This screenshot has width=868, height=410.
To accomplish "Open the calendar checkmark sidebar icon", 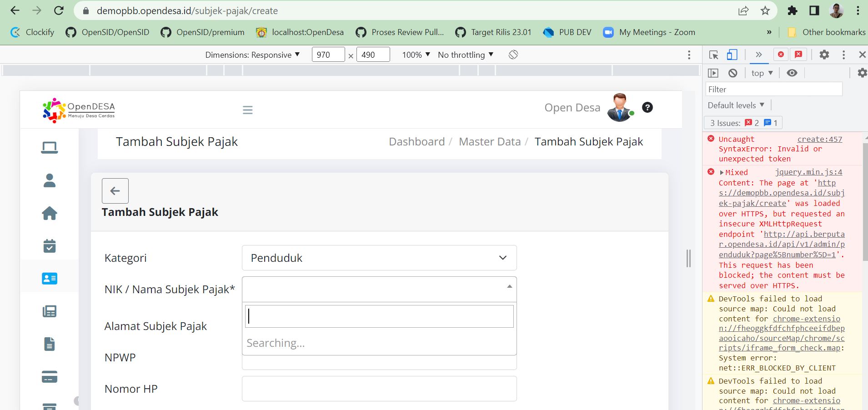I will click(49, 245).
